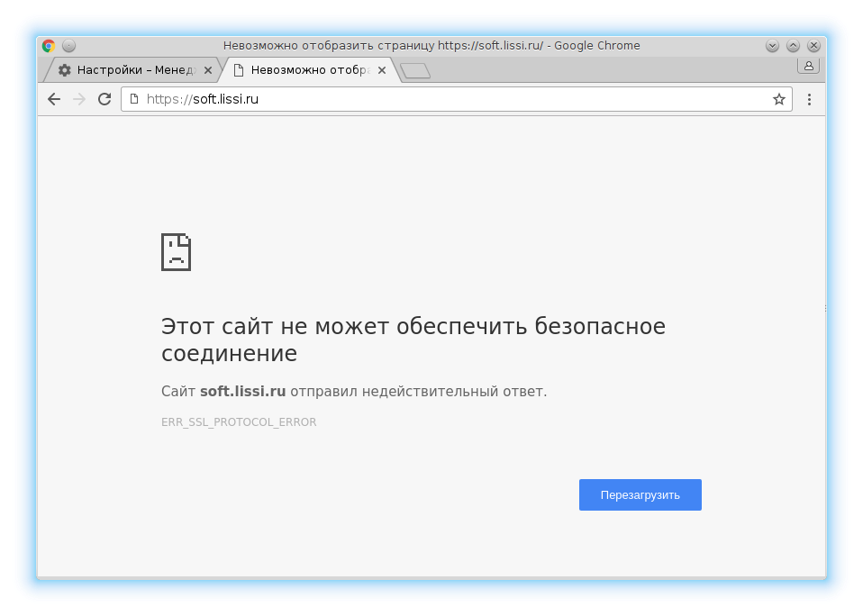This screenshot has height=616, width=863.
Task: Reload the page with the toolbar refresh icon
Action: [x=104, y=99]
